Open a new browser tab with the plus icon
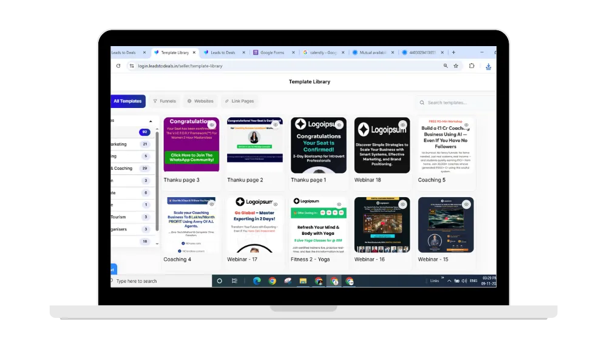The width and height of the screenshot is (607, 364). tap(453, 52)
